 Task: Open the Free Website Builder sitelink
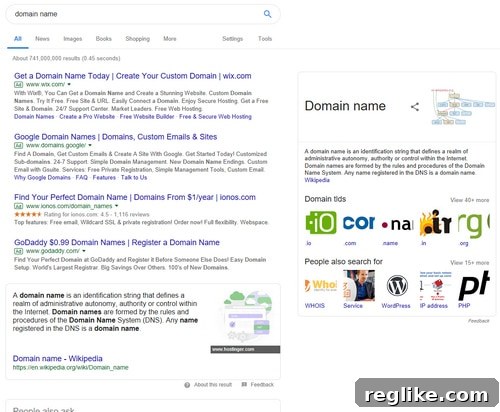(147, 117)
